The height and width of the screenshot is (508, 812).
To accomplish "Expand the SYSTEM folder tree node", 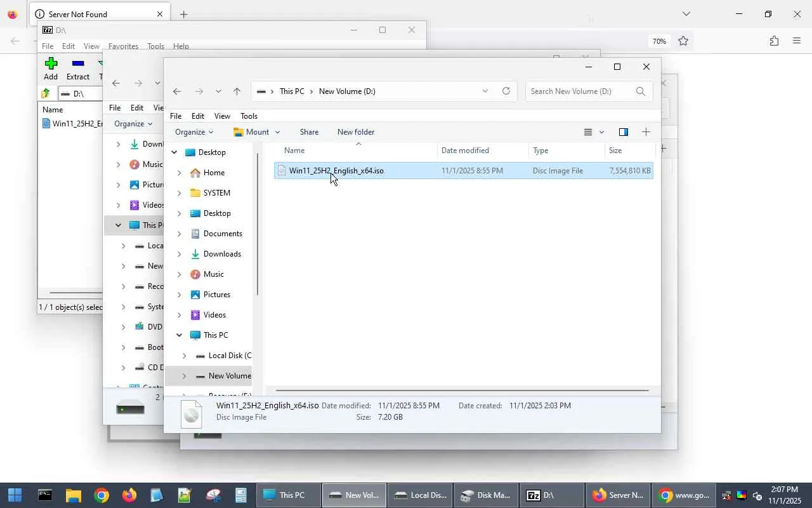I will click(179, 193).
